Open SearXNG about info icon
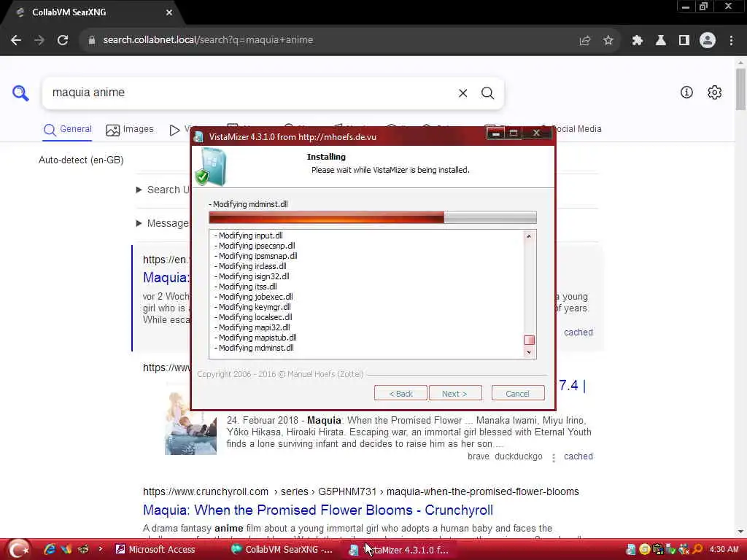747x560 pixels. pyautogui.click(x=686, y=93)
